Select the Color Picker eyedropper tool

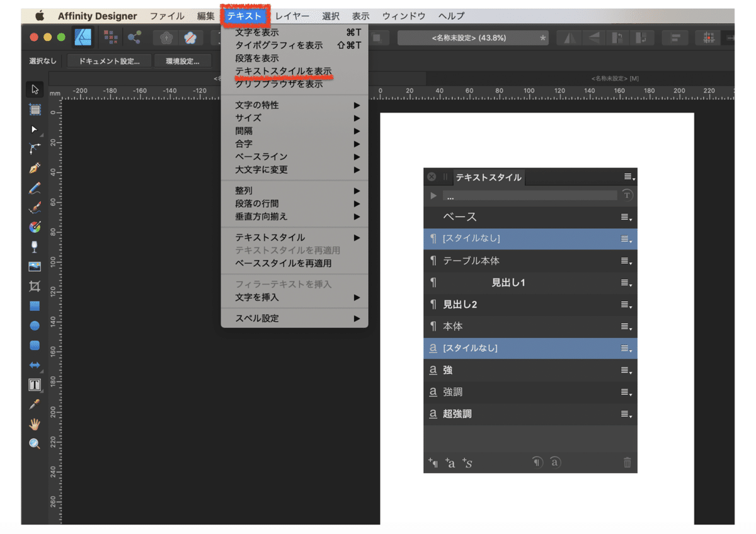pyautogui.click(x=35, y=404)
